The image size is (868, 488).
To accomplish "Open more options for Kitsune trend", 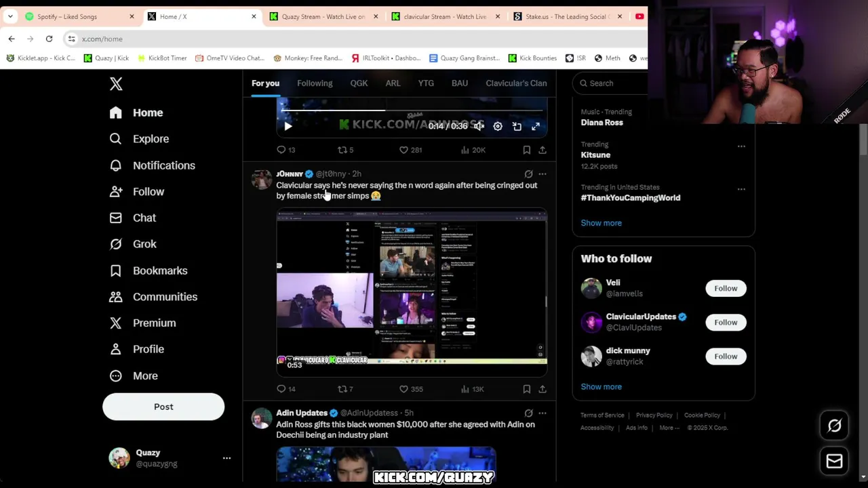I will coord(741,146).
